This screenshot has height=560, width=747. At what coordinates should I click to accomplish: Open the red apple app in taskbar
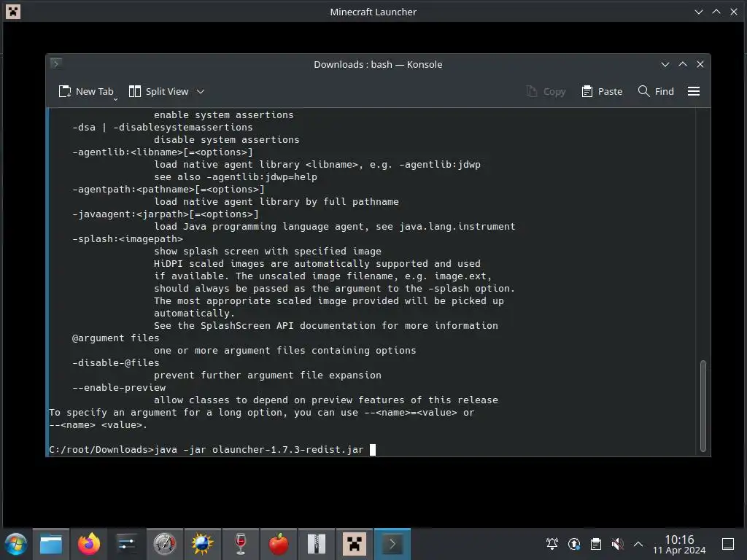(278, 544)
